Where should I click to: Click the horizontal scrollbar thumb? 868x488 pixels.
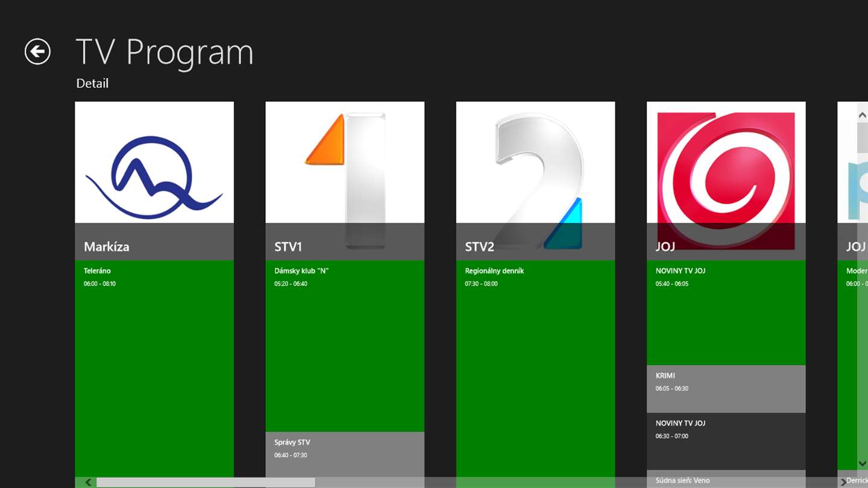[206, 482]
